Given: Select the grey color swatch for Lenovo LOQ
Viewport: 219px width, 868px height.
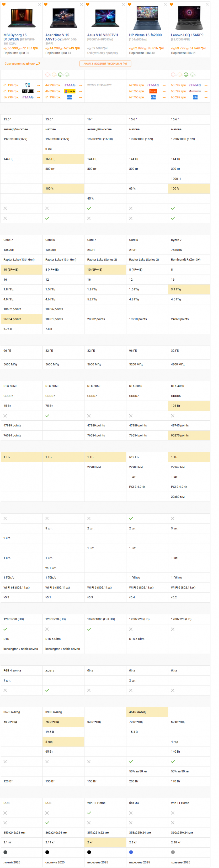Looking at the screenshot, I should (x=173, y=852).
